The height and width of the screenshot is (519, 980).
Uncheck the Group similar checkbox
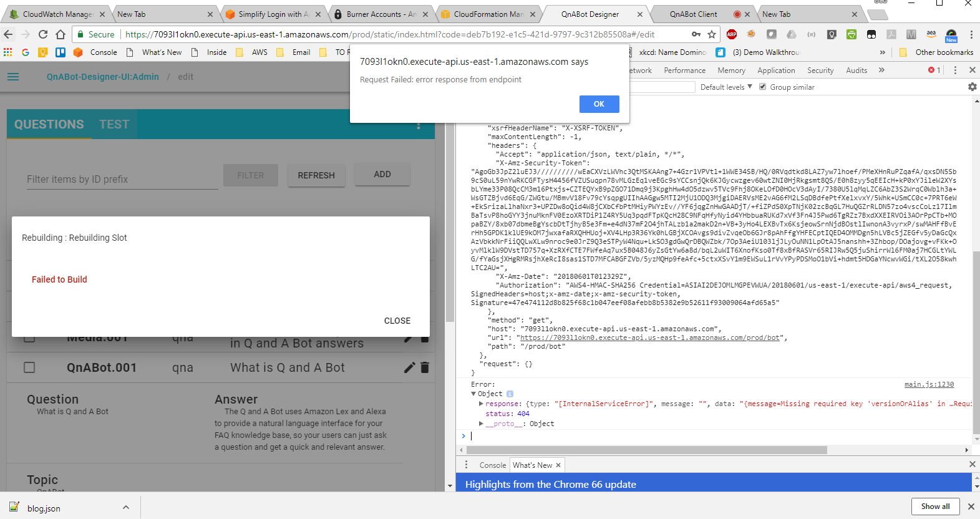(x=762, y=87)
